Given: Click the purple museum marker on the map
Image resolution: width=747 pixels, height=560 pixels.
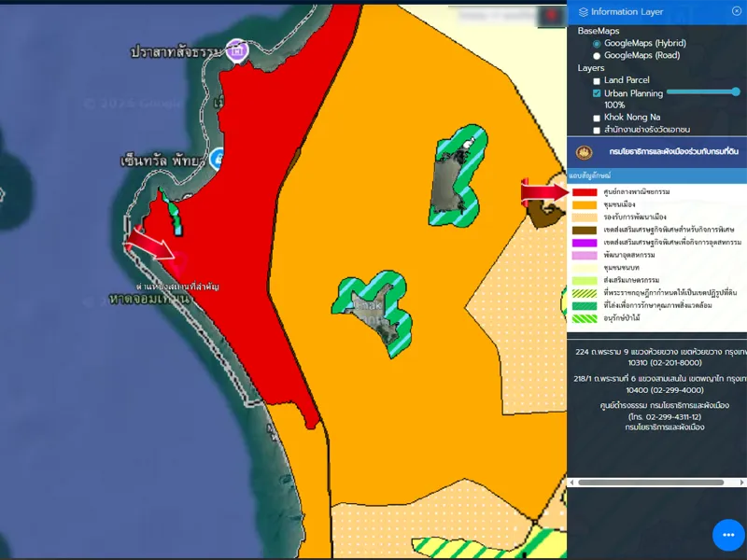Looking at the screenshot, I should pos(237,50).
